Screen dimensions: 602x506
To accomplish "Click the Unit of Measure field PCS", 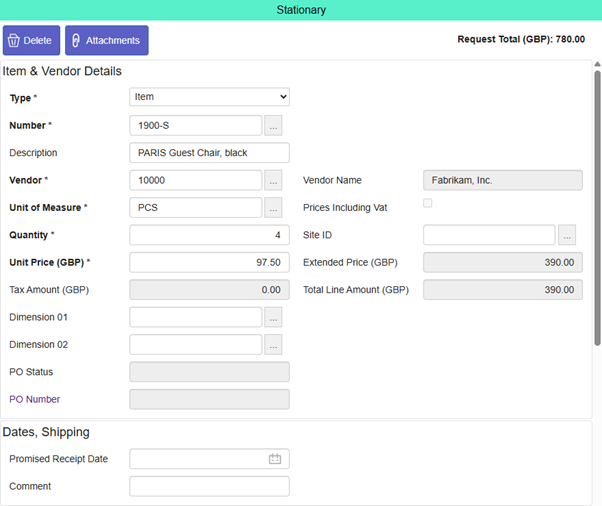I will point(196,208).
